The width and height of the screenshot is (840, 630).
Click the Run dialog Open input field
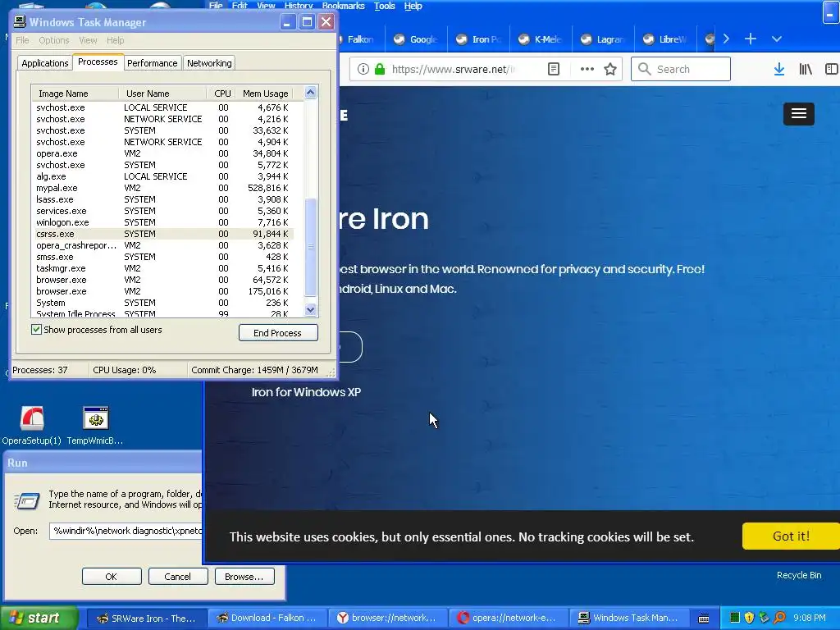pos(126,531)
